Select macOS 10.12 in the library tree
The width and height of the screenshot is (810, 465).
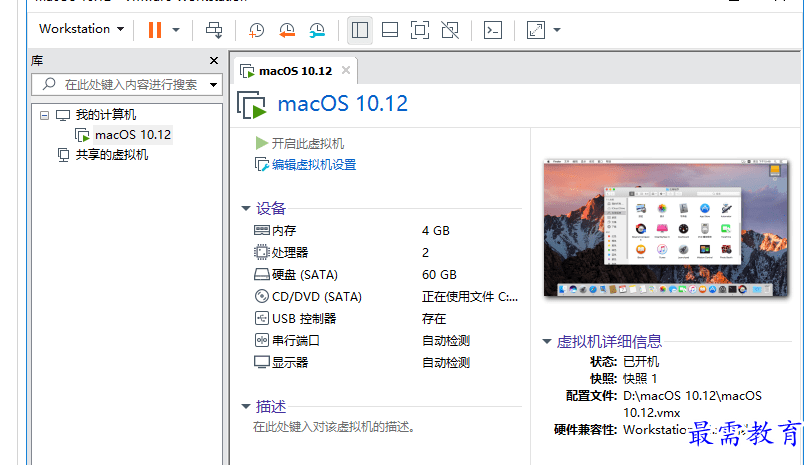133,135
